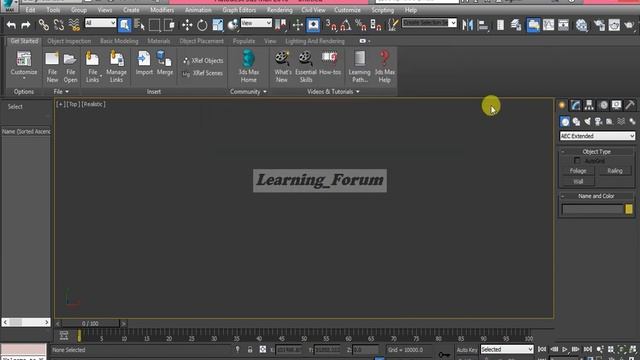Activate the Select and Move tool
The height and width of the screenshot is (360, 640).
click(x=187, y=25)
